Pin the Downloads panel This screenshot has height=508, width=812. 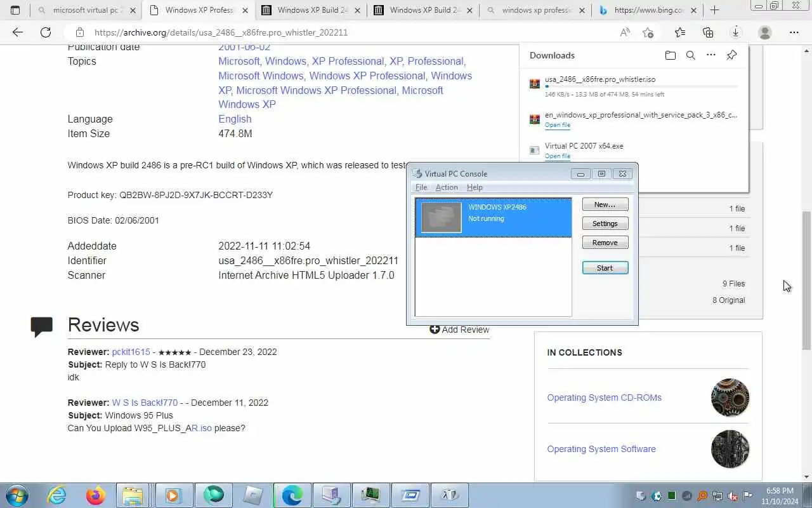[x=731, y=55]
